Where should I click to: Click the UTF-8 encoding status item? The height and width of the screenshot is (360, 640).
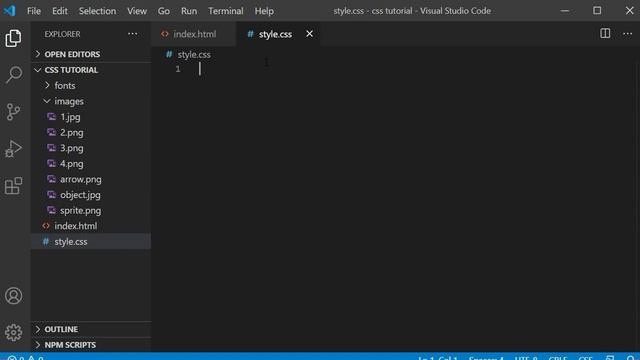click(x=526, y=358)
